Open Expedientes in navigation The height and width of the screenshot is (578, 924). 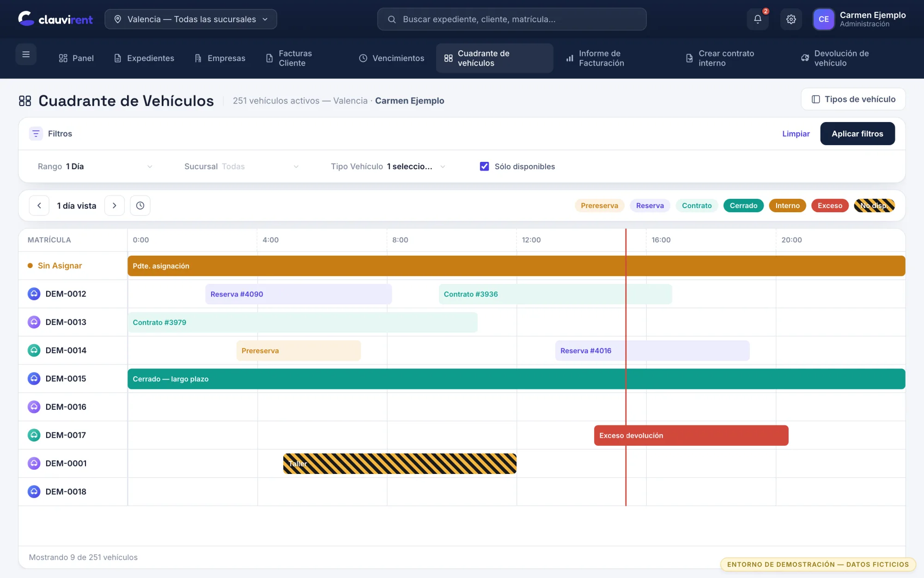(144, 58)
